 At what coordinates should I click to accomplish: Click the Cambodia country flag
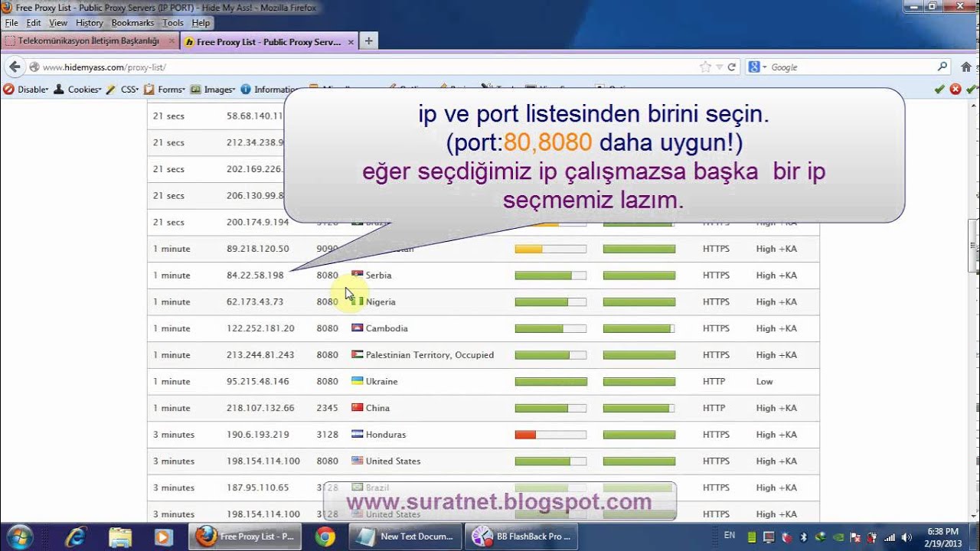pyautogui.click(x=357, y=328)
